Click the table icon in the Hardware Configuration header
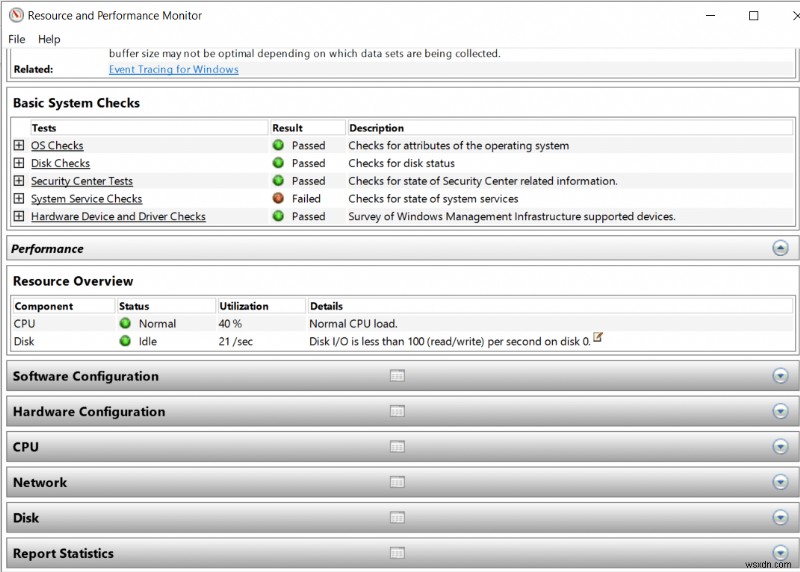 397,412
